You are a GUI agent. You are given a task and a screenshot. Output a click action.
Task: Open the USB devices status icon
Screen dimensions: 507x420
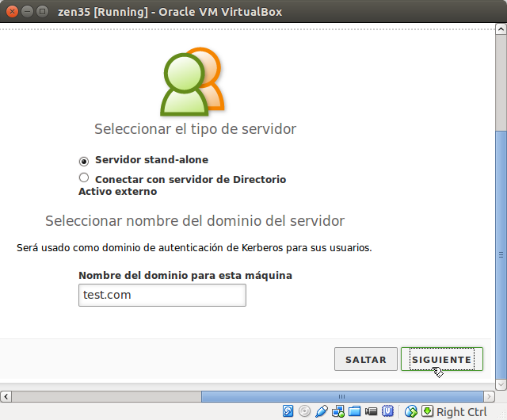[x=322, y=411]
